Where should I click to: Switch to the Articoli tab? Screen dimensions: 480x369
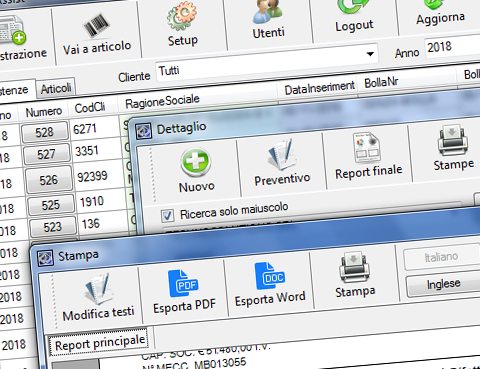click(56, 88)
